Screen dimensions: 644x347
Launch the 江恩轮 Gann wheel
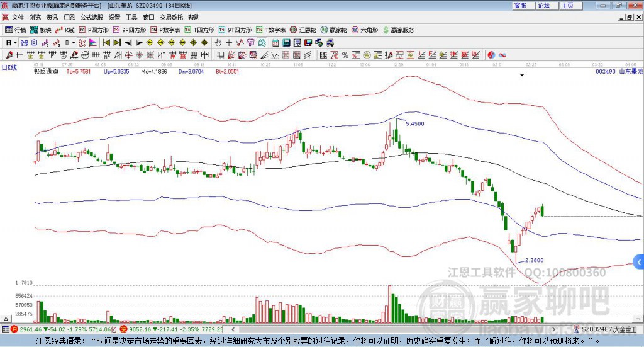[303, 30]
